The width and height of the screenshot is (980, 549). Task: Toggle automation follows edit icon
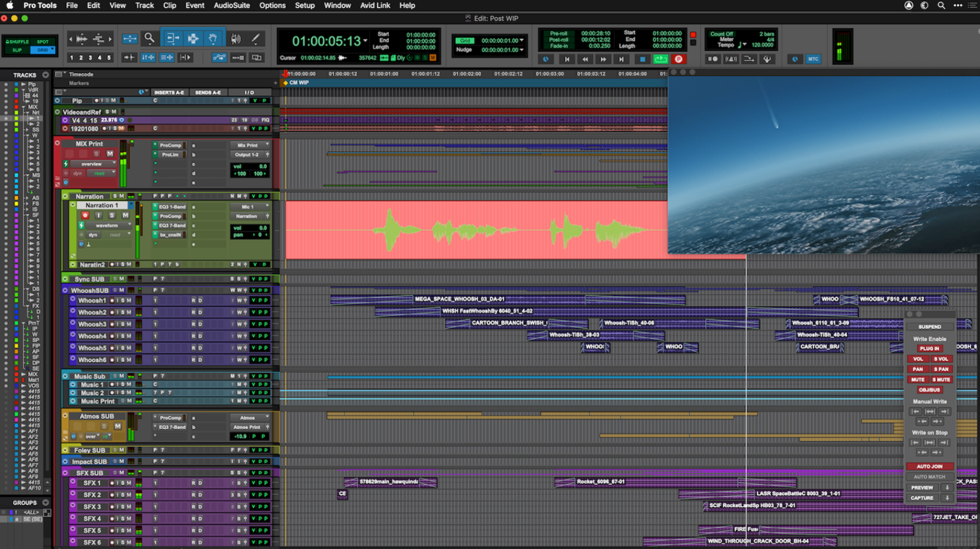[219, 58]
